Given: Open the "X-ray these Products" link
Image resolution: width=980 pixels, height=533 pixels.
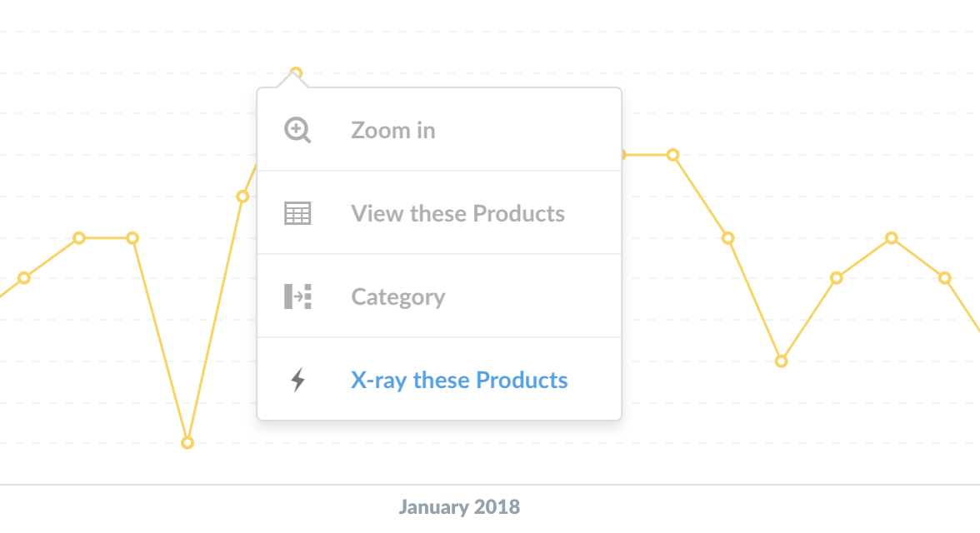Looking at the screenshot, I should click(x=459, y=380).
